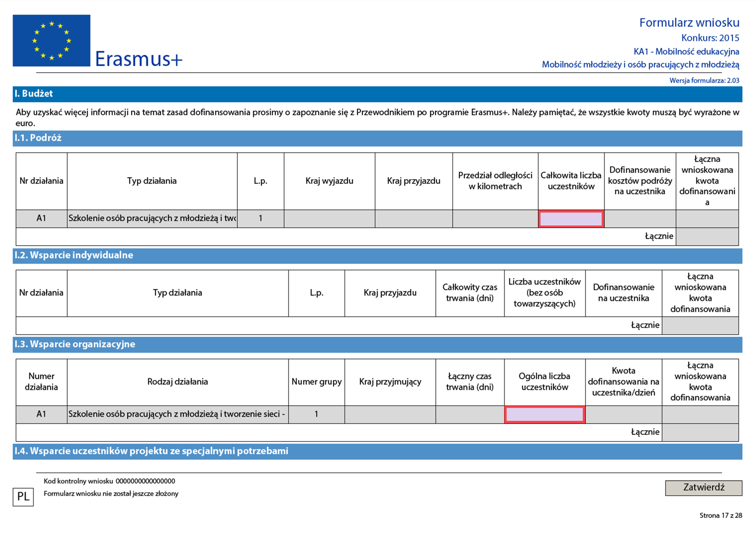Click the 'Konkurs: 2015' text

(710, 38)
